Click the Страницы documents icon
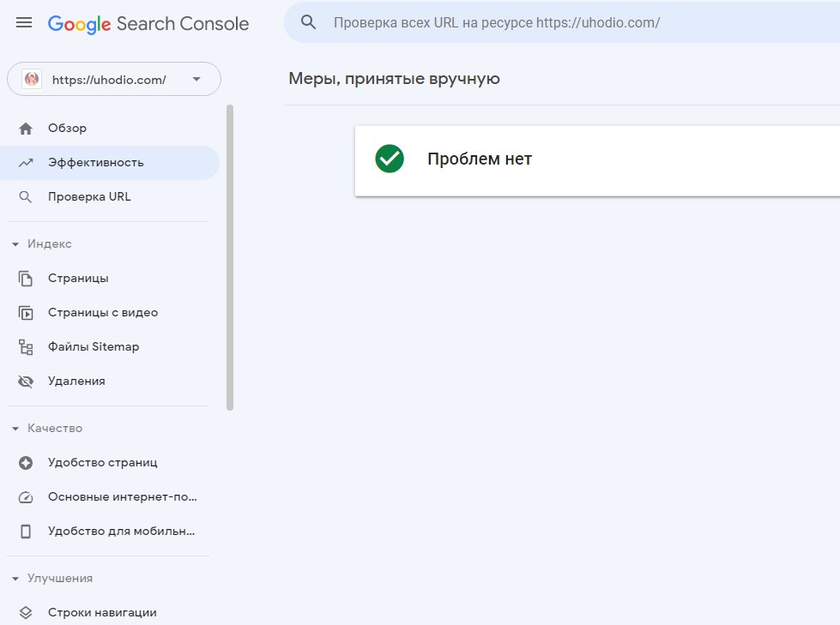The height and width of the screenshot is (625, 840). coord(26,279)
